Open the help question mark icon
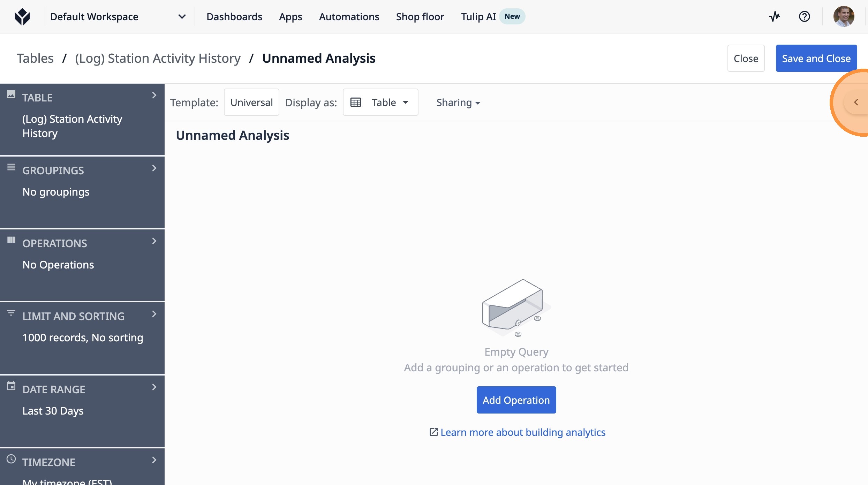Image resolution: width=868 pixels, height=485 pixels. click(x=804, y=16)
